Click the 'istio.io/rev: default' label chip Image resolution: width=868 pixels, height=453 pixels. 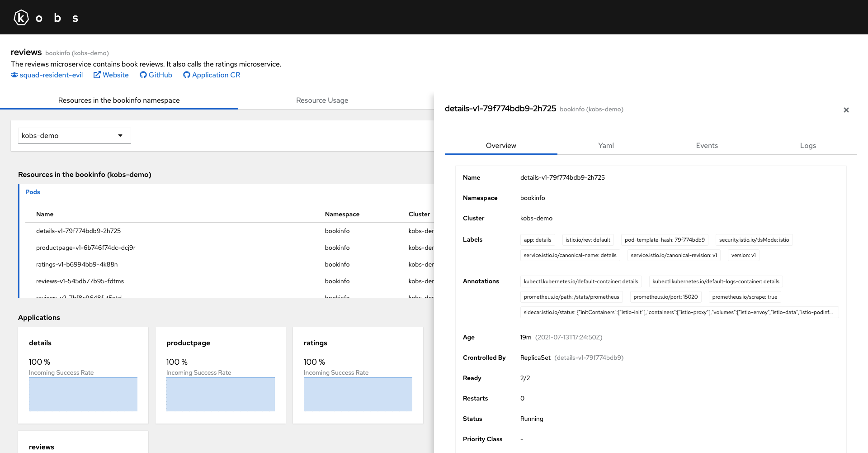coord(588,240)
